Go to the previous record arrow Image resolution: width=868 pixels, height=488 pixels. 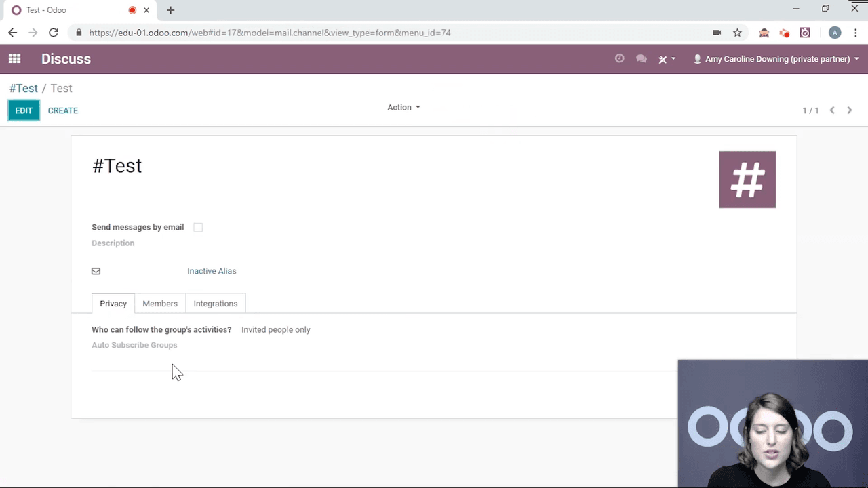tap(832, 110)
